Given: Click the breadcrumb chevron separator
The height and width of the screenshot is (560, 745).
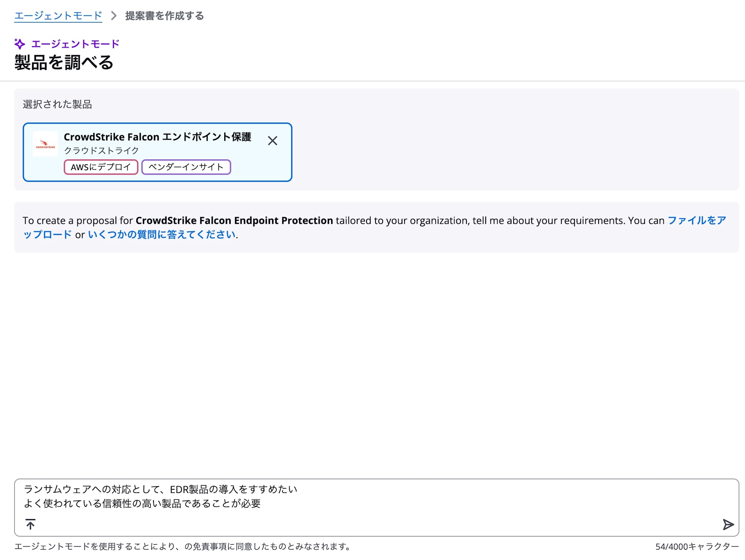Looking at the screenshot, I should click(114, 16).
